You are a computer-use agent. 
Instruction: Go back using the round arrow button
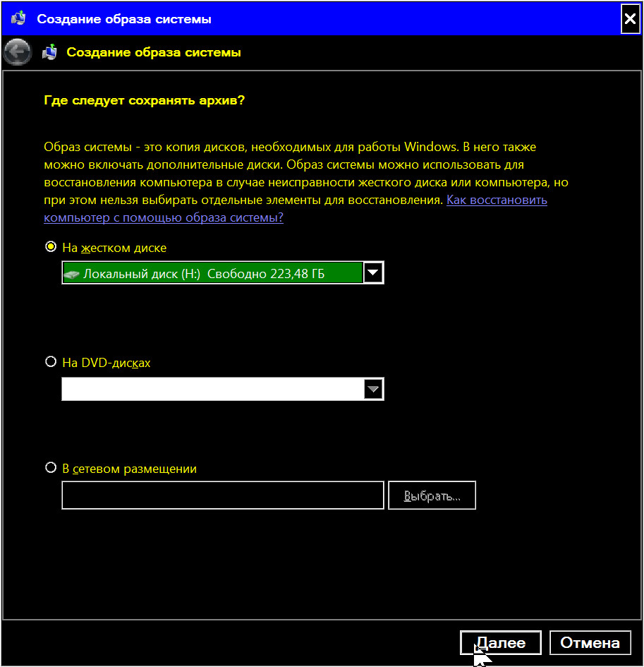click(18, 52)
